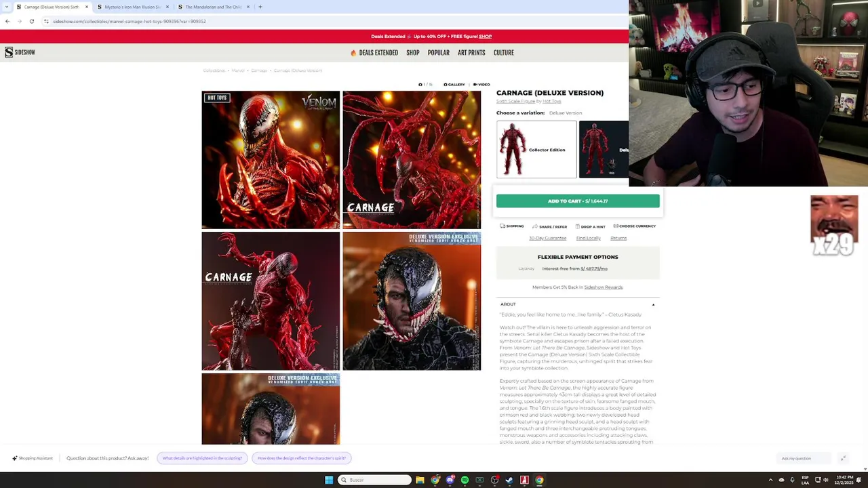
Task: Click the Hot Toys manufacturer link
Action: [x=551, y=102]
